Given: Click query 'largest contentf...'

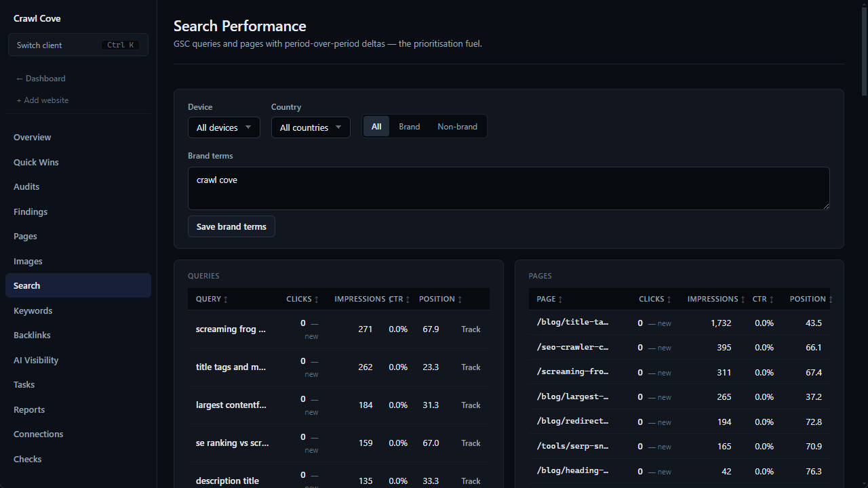Looking at the screenshot, I should coord(231,405).
